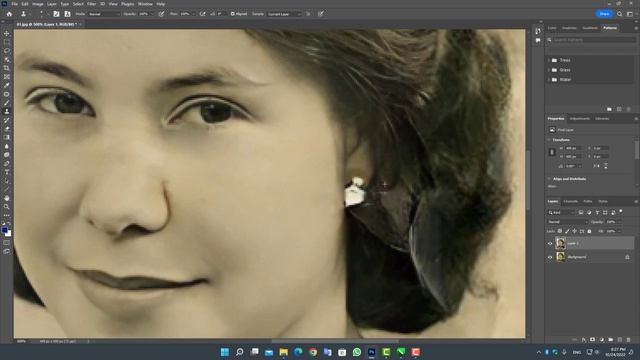The height and width of the screenshot is (360, 640).
Task: Switch to the Gradients tab
Action: [590, 28]
